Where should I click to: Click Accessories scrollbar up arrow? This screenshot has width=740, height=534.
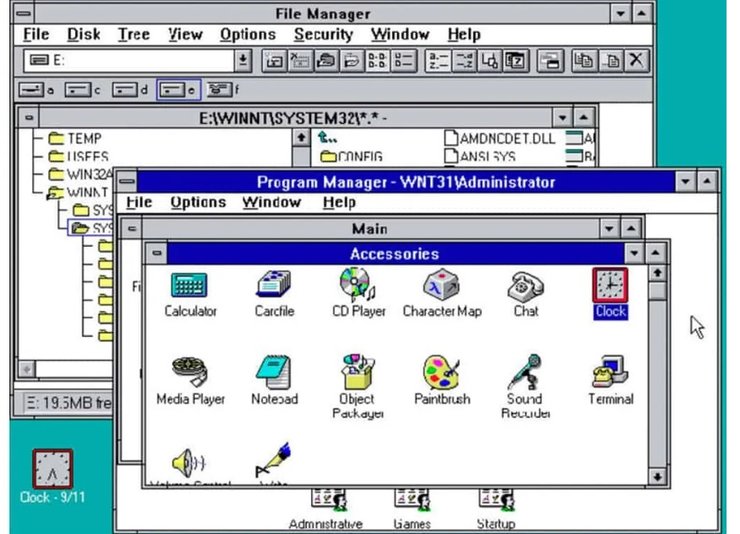click(657, 274)
